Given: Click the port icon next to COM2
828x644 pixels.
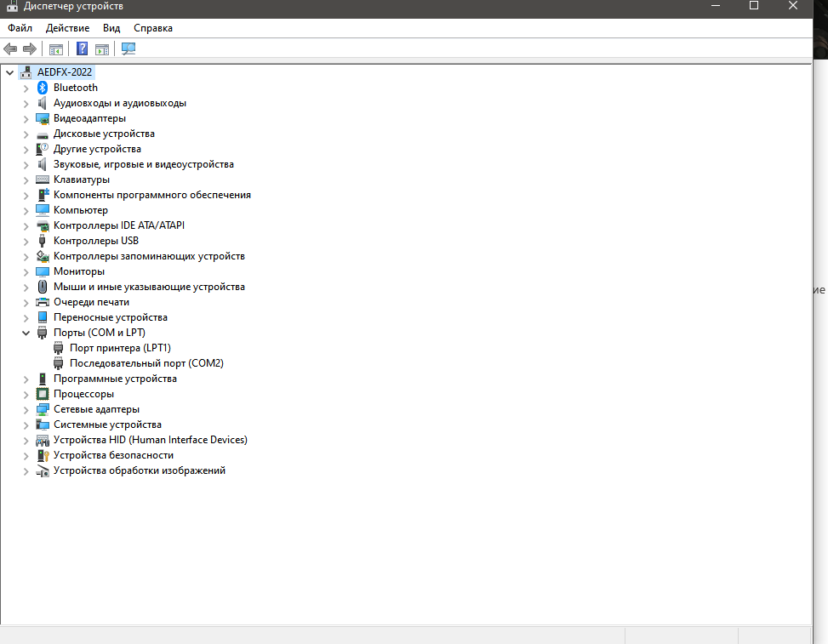Looking at the screenshot, I should (59, 363).
